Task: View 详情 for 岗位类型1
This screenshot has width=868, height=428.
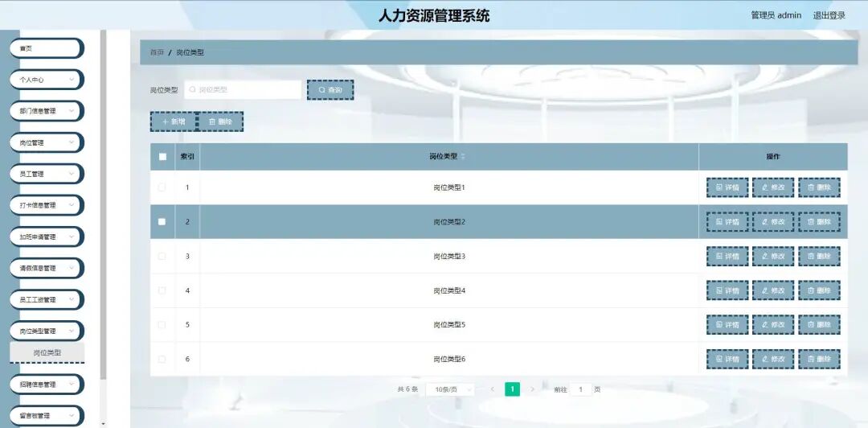Action: pyautogui.click(x=727, y=187)
